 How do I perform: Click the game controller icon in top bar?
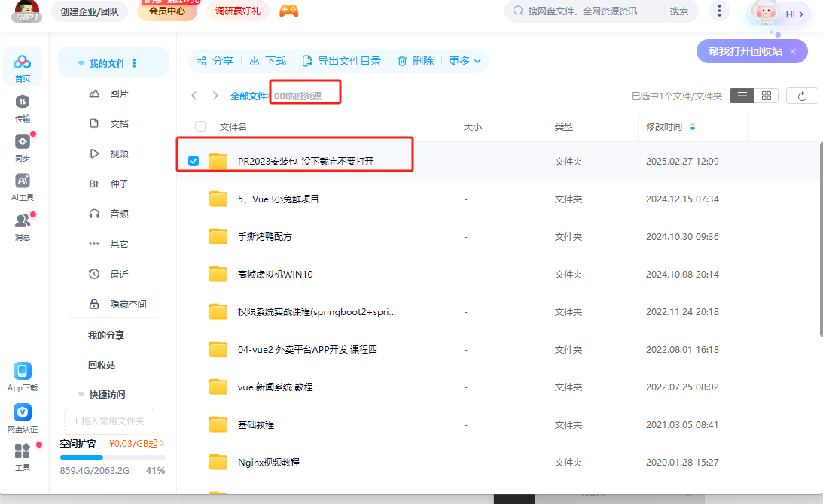click(288, 11)
